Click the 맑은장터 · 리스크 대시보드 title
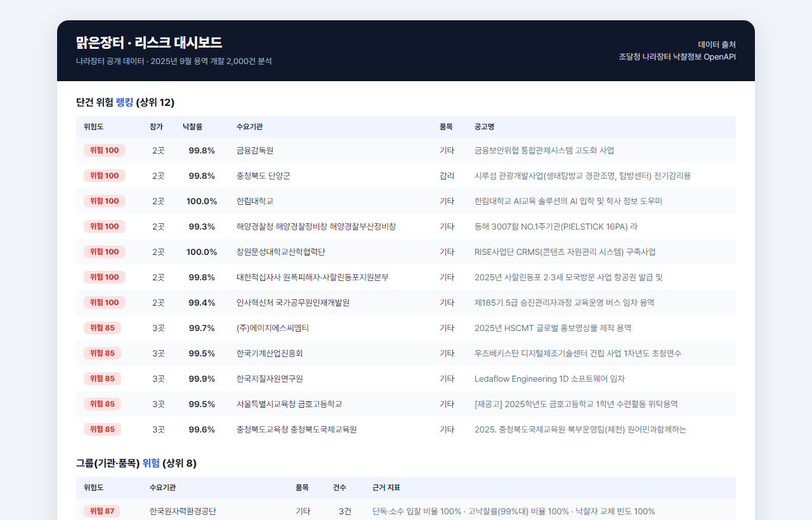Screen dimensions: 812x520 148,42
